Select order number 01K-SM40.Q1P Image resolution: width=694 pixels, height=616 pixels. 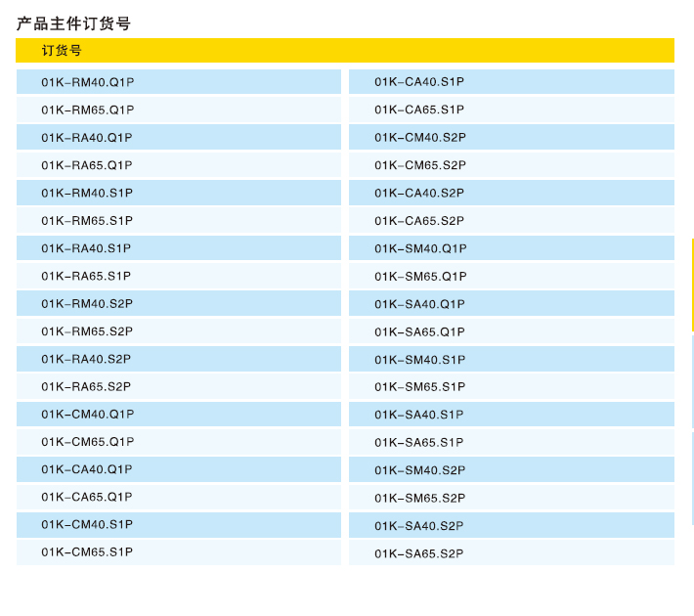pyautogui.click(x=420, y=248)
